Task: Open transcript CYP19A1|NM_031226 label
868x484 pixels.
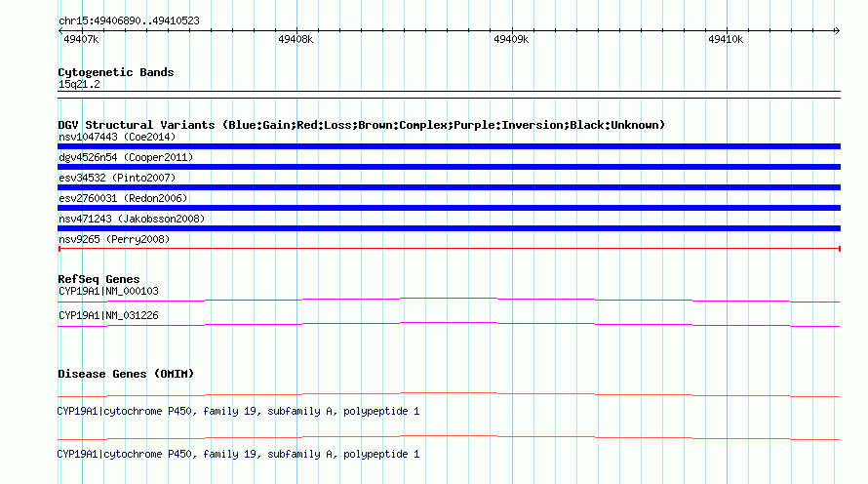Action: (108, 315)
